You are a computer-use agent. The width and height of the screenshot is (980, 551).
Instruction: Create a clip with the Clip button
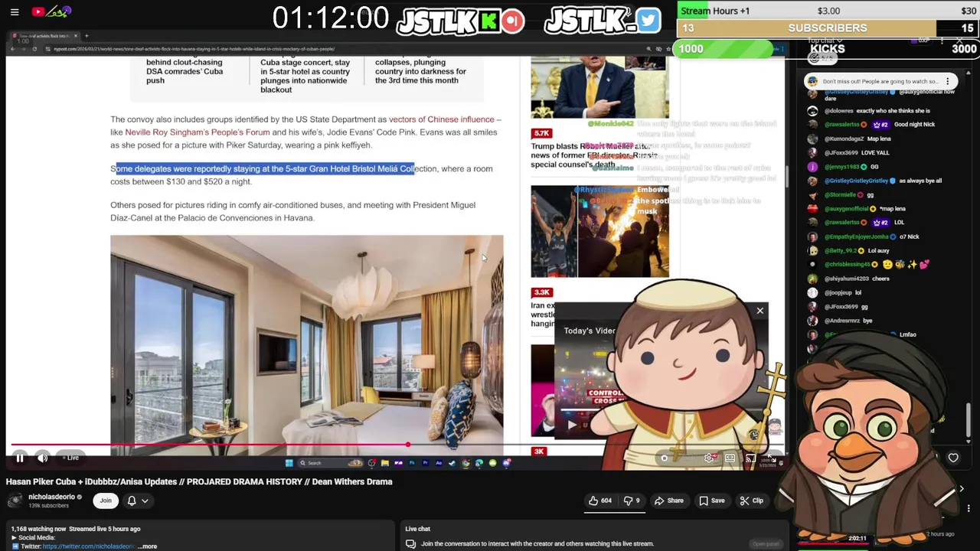click(751, 500)
